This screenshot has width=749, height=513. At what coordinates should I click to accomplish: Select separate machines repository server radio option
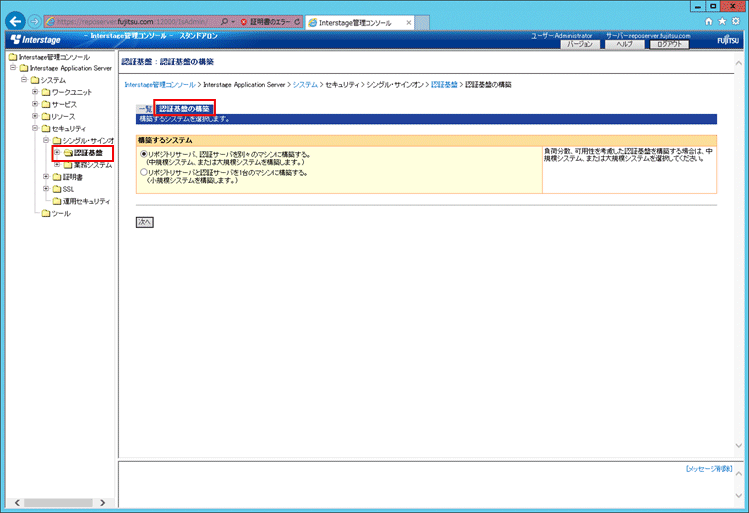tap(143, 155)
